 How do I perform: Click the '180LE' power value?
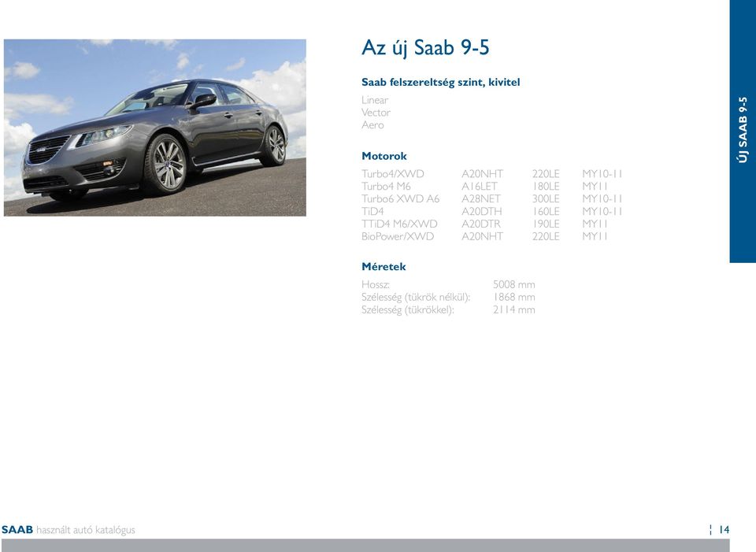click(x=546, y=186)
